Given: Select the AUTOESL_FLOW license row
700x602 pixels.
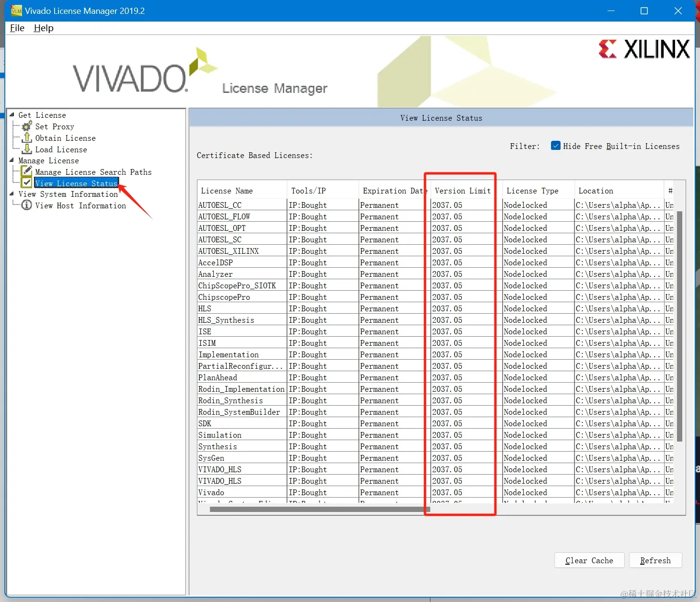Looking at the screenshot, I should click(435, 216).
